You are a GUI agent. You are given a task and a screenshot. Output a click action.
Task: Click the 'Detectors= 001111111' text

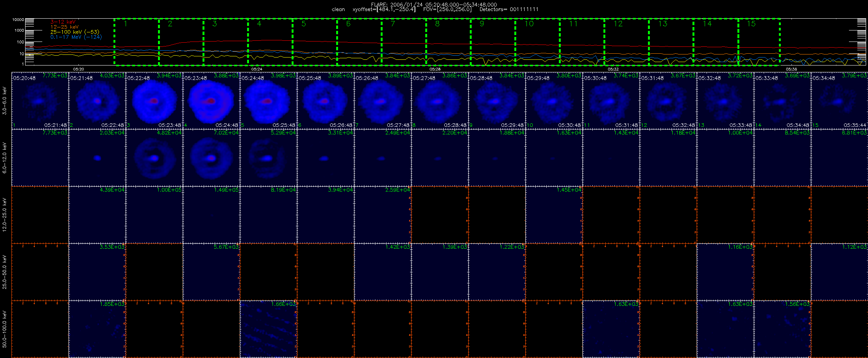click(509, 9)
